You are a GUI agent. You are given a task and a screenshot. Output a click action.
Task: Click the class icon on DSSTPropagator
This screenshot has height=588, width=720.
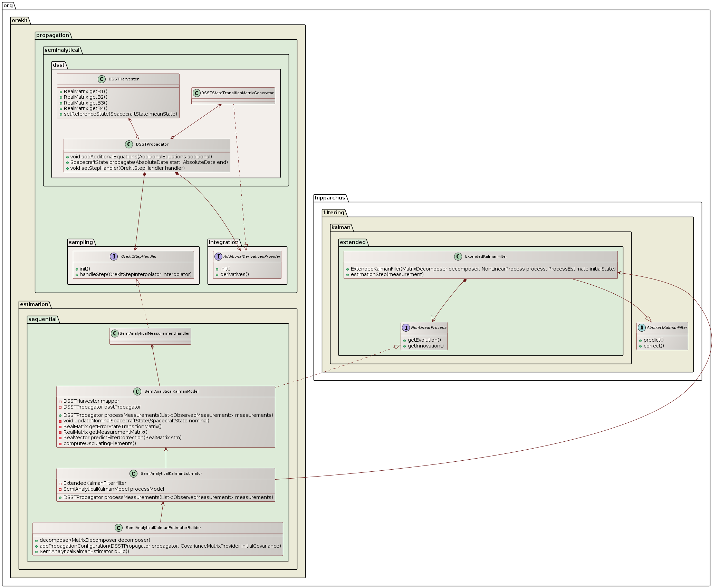128,145
